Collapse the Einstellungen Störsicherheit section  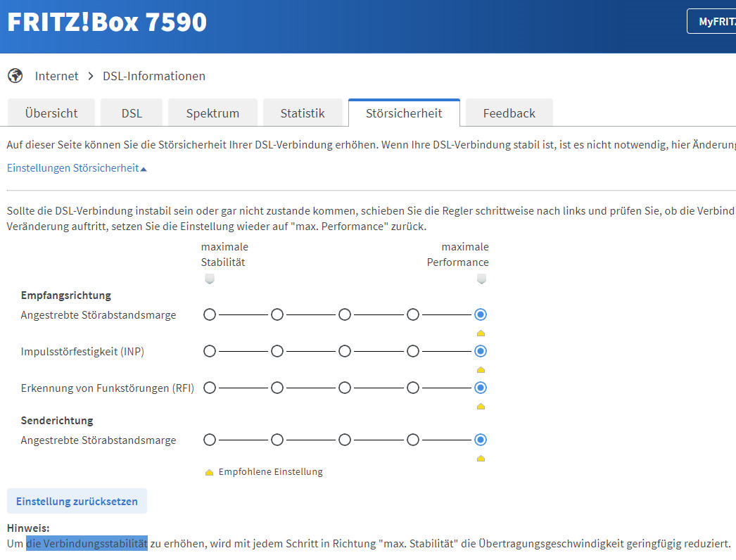click(x=77, y=168)
